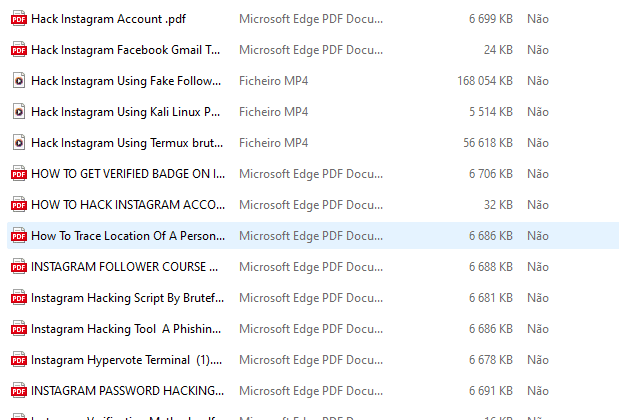
Task: Select PDF icon of "INSTAGRAM FOLLOWER COURSE"
Action: coord(18,267)
